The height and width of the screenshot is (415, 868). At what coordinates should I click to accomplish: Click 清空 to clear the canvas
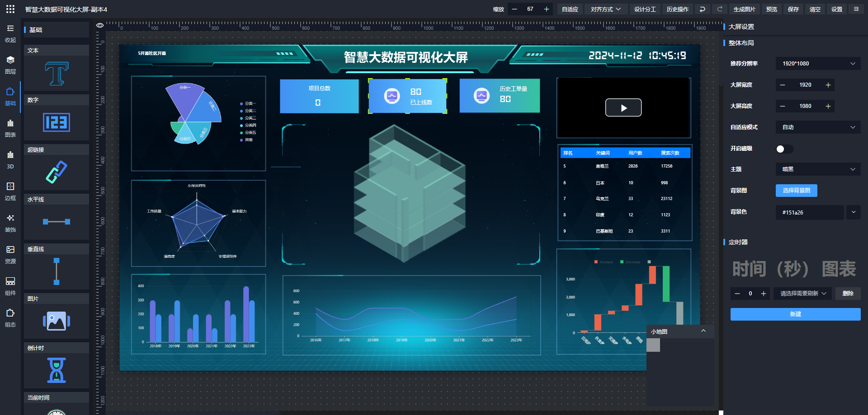(x=815, y=9)
